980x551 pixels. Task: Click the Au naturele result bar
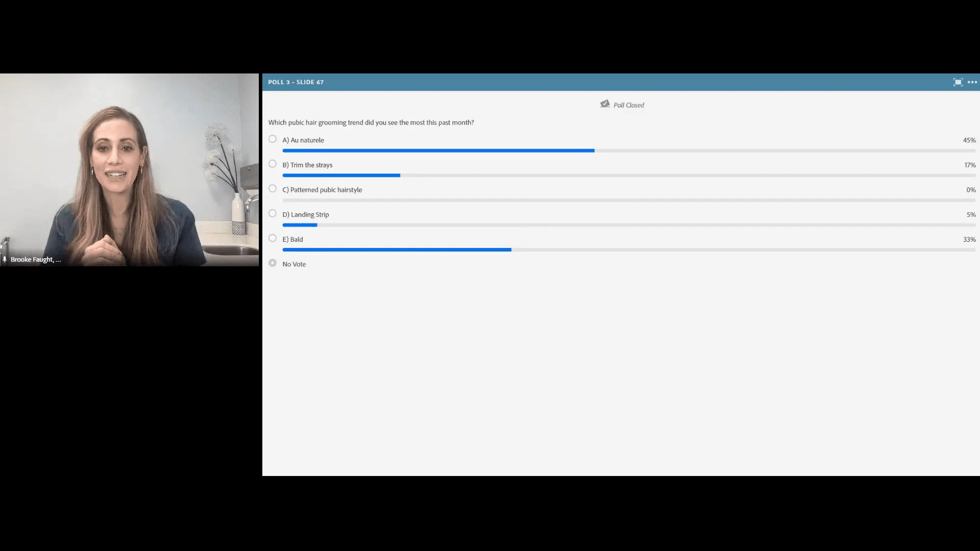coord(629,151)
